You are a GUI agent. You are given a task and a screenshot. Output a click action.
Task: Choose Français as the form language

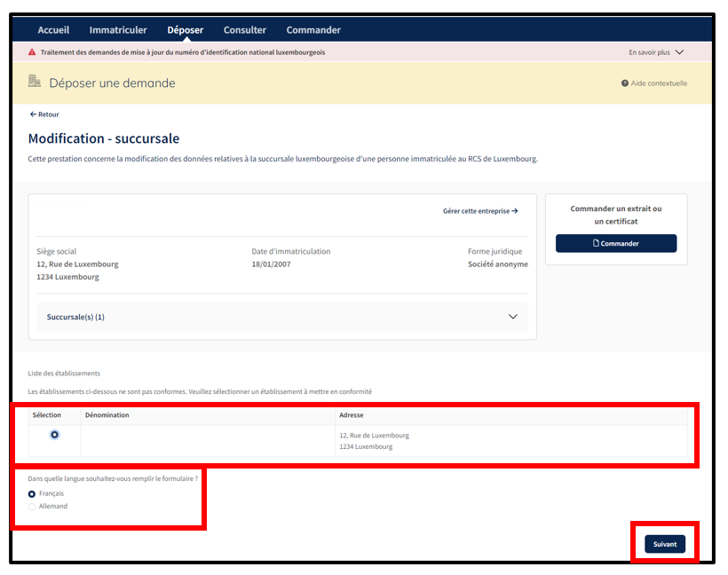(33, 493)
